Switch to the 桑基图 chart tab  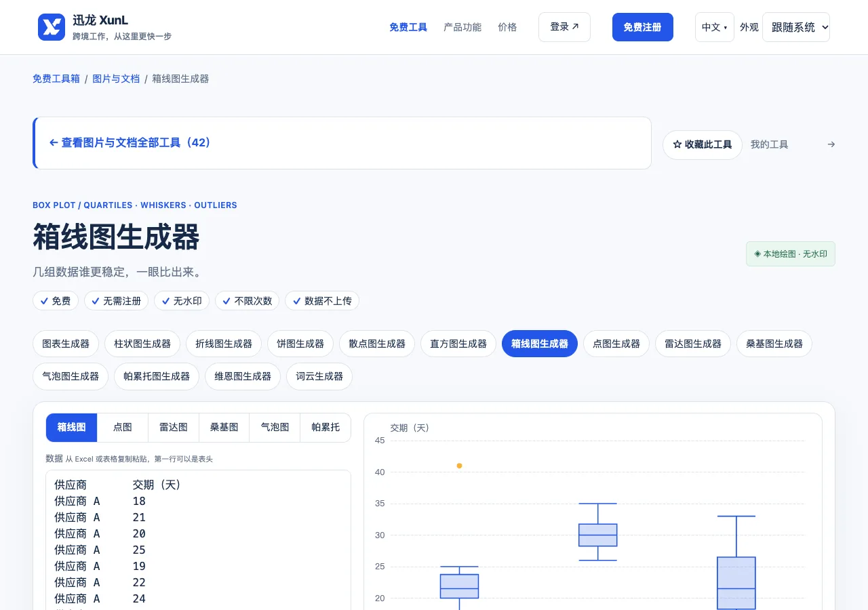coord(224,428)
